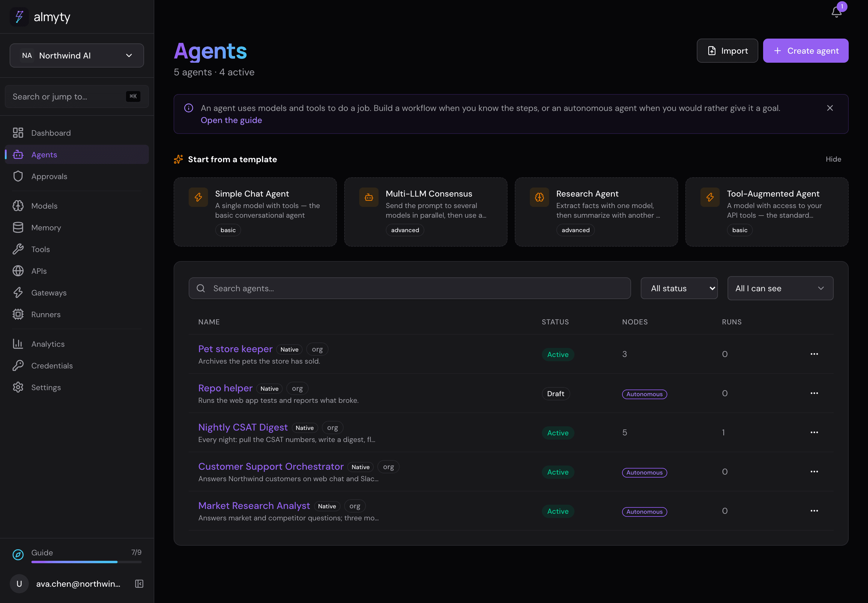Open actions menu for Nightly CSAT Digest
Image resolution: width=868 pixels, height=603 pixels.
(814, 432)
